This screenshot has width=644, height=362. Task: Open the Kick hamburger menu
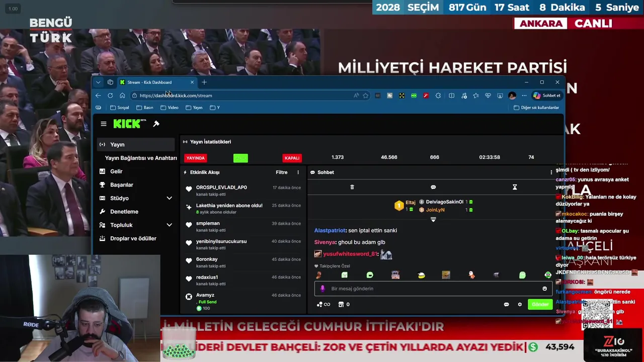click(x=103, y=124)
